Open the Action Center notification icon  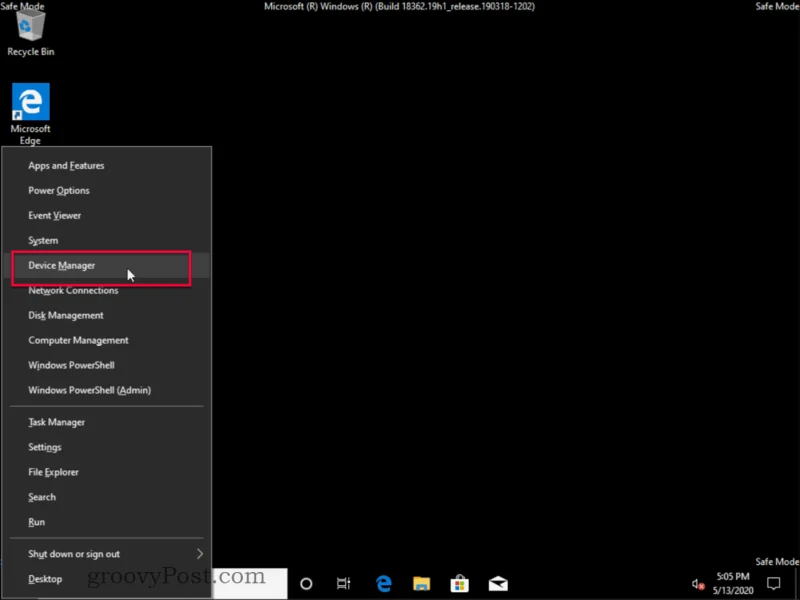(774, 583)
